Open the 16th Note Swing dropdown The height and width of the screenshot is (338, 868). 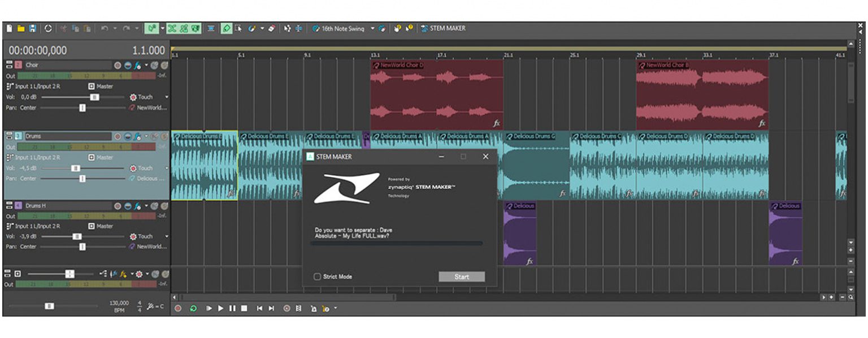[x=373, y=28]
